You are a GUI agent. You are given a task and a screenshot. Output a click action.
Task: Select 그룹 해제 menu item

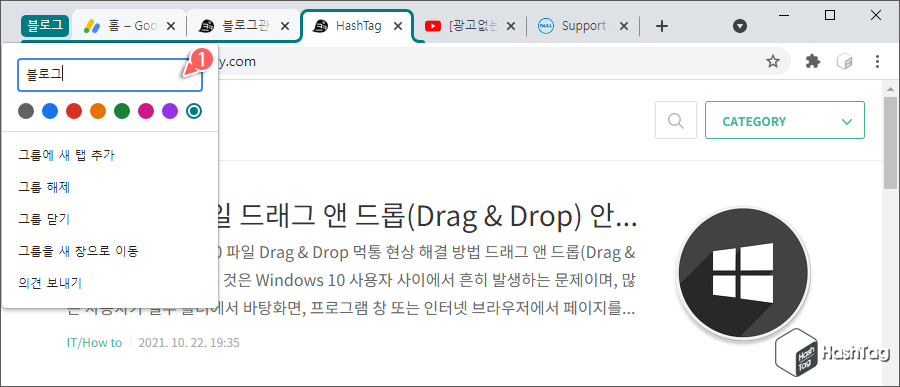pyautogui.click(x=110, y=187)
